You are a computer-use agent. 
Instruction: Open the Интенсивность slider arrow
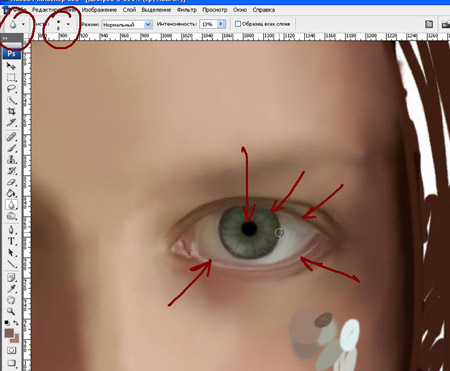point(221,24)
